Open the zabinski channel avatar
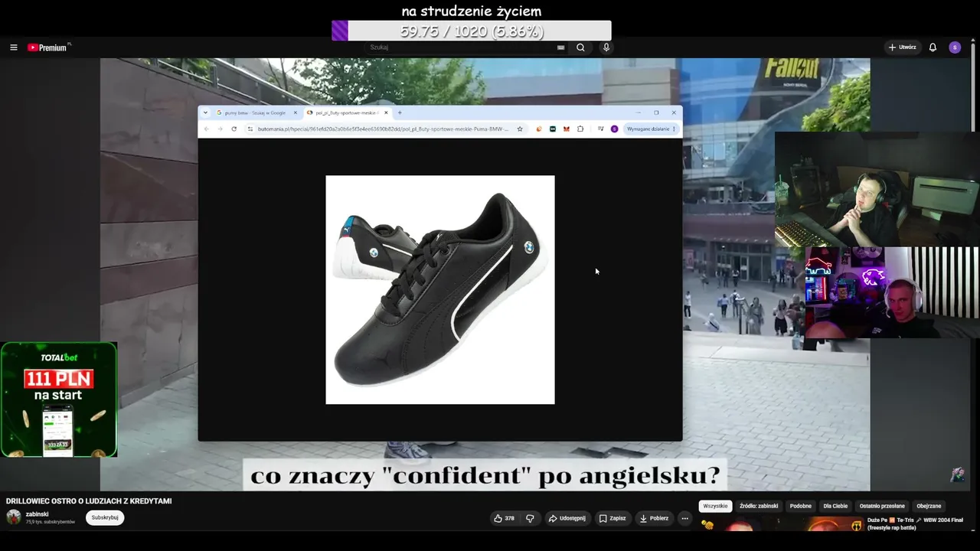The image size is (980, 551). (x=14, y=517)
